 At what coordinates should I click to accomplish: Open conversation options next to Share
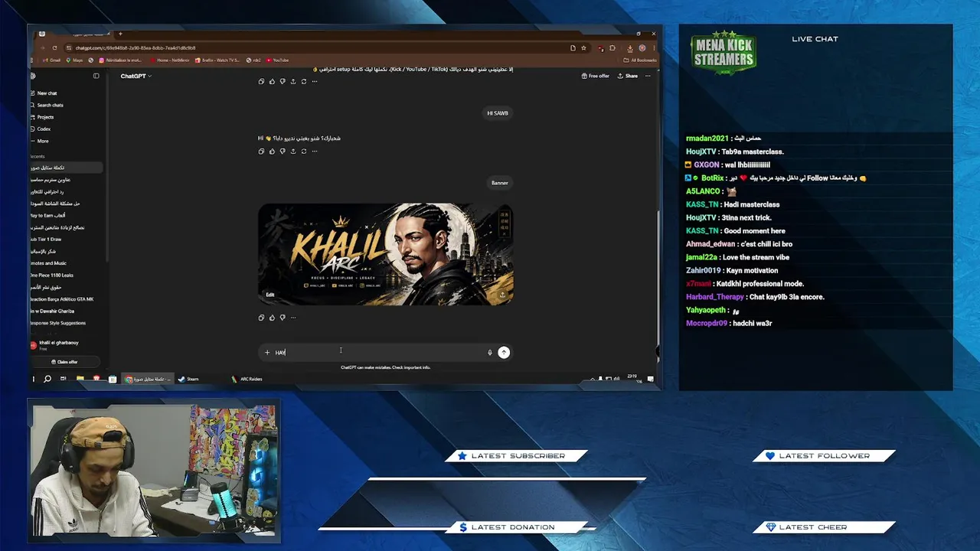(648, 76)
